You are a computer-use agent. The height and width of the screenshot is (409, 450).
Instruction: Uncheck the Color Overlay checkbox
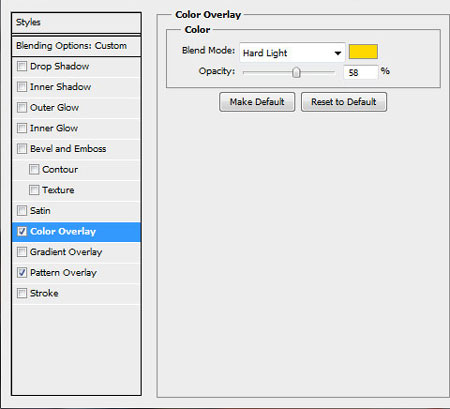point(22,231)
